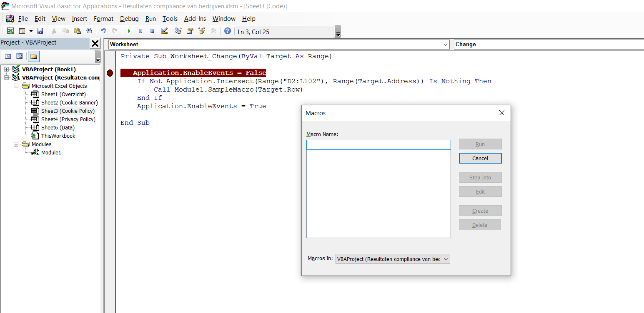The image size is (644, 313).
Task: Click the Project panel toolbar overflow arrow
Action: [98, 57]
